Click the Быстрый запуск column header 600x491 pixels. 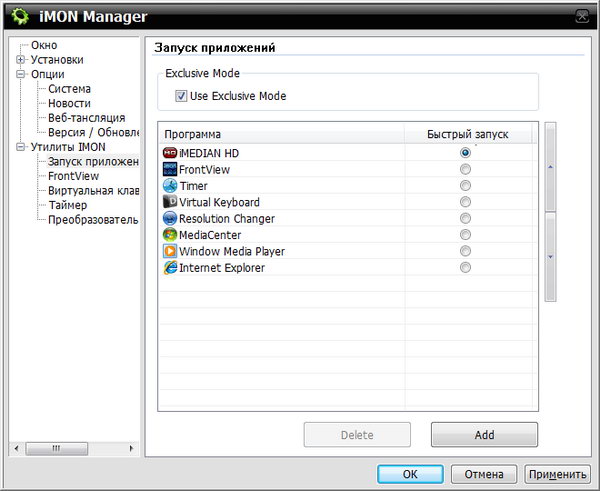point(468,134)
